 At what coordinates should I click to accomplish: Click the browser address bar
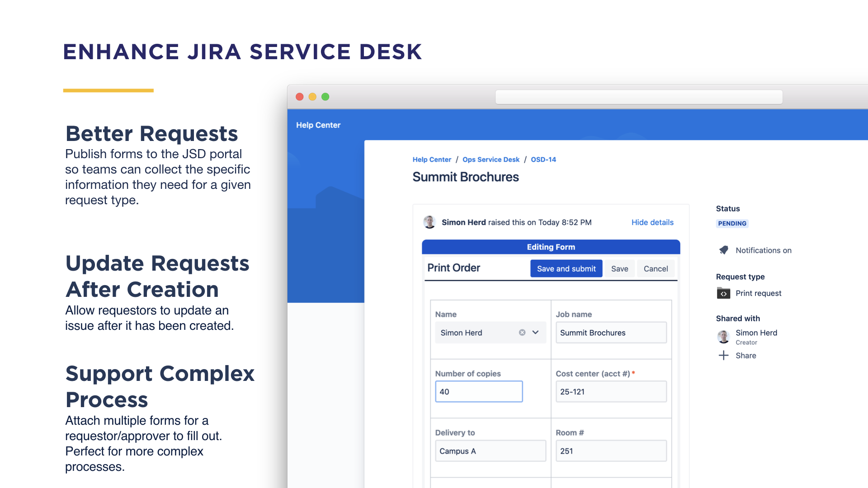point(638,97)
